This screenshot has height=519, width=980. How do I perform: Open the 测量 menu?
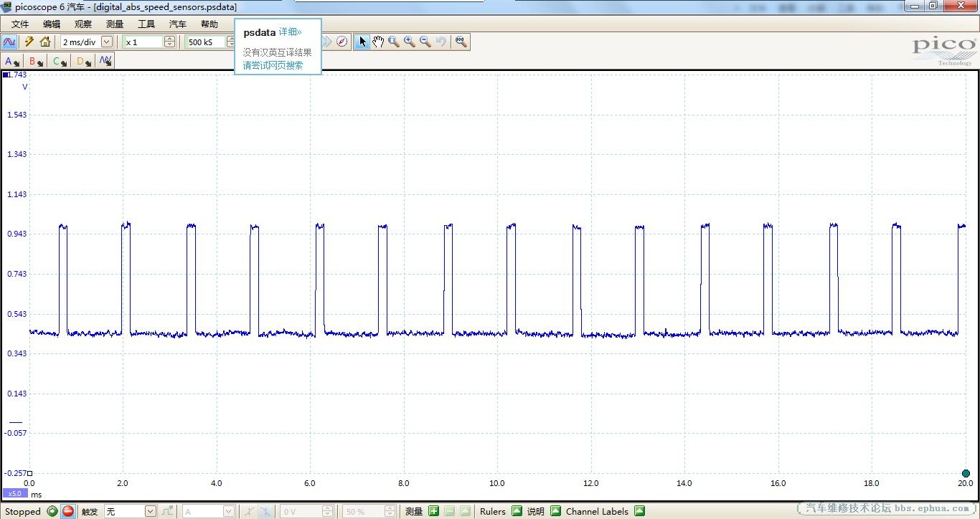(x=115, y=24)
